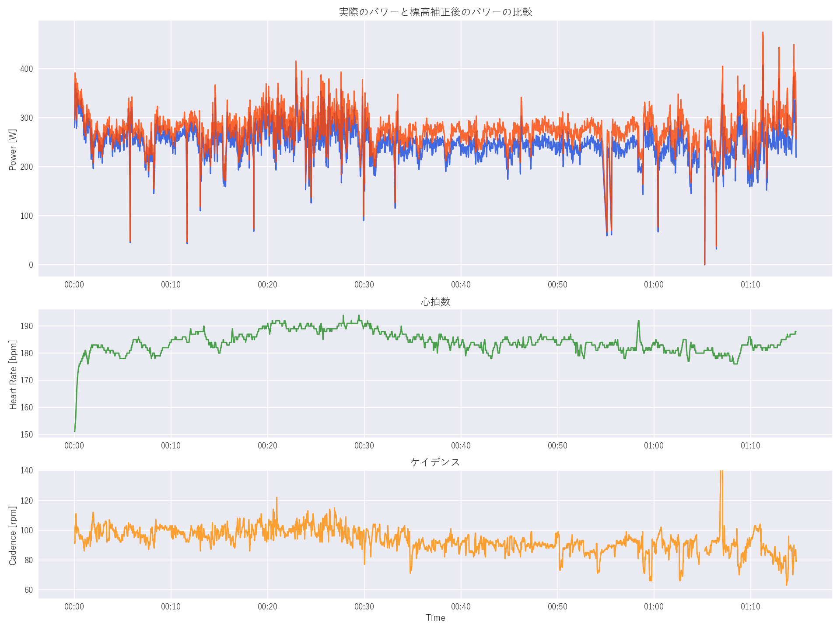The width and height of the screenshot is (840, 630).
Task: Click the 'Time' x-axis label
Action: click(x=435, y=618)
